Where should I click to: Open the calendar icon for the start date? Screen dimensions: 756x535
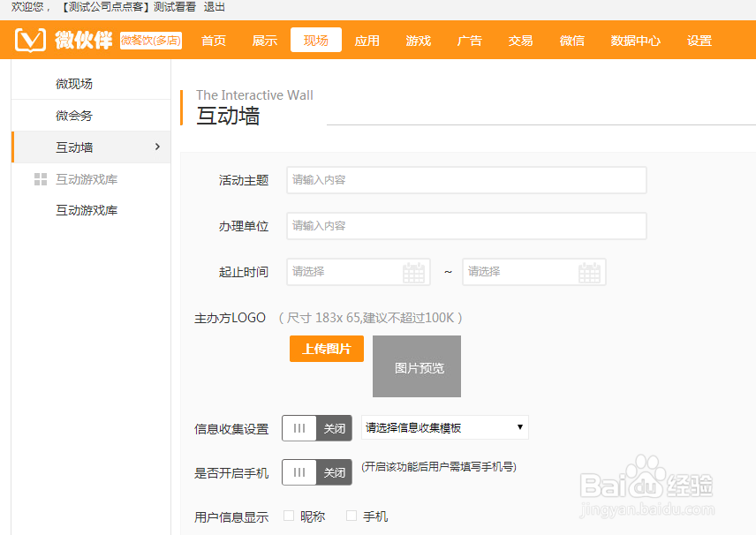(x=413, y=272)
